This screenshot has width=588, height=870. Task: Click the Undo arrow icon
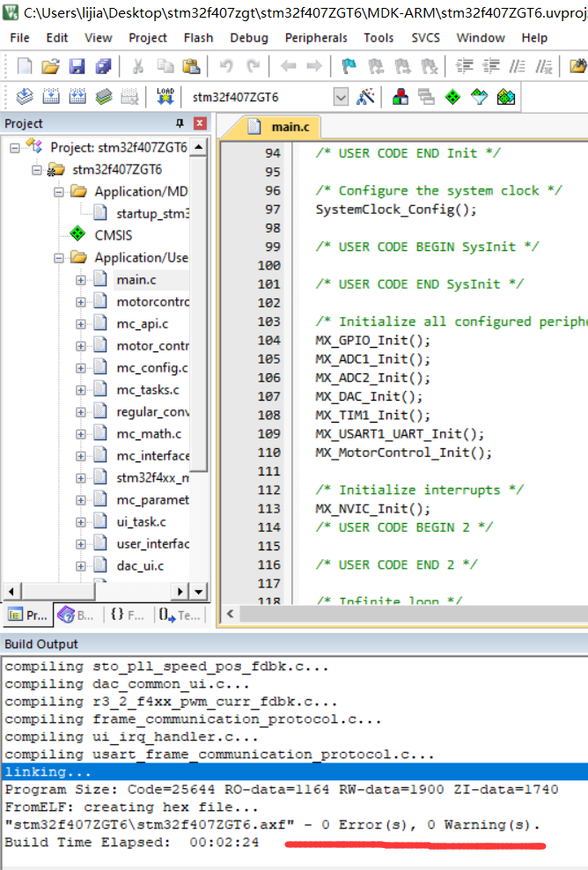(x=225, y=67)
